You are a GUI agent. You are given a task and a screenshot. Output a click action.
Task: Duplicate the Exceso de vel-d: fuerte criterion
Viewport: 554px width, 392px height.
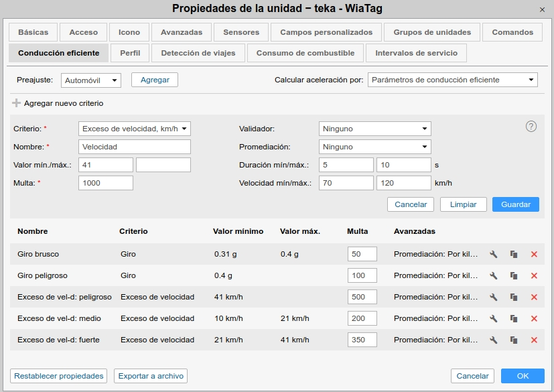point(514,340)
